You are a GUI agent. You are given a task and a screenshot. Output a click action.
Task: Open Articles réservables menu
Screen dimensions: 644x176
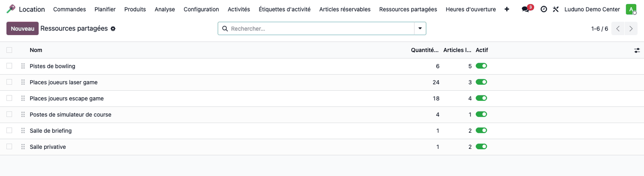click(x=345, y=9)
